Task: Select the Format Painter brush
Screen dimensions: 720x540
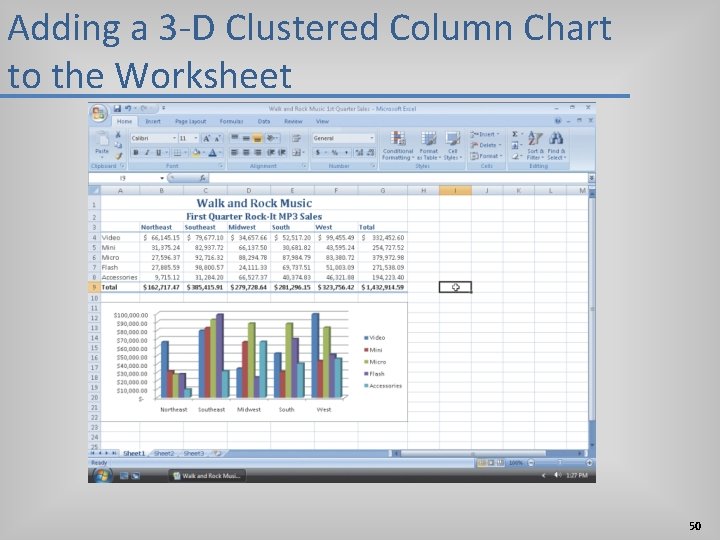Action: (118, 156)
